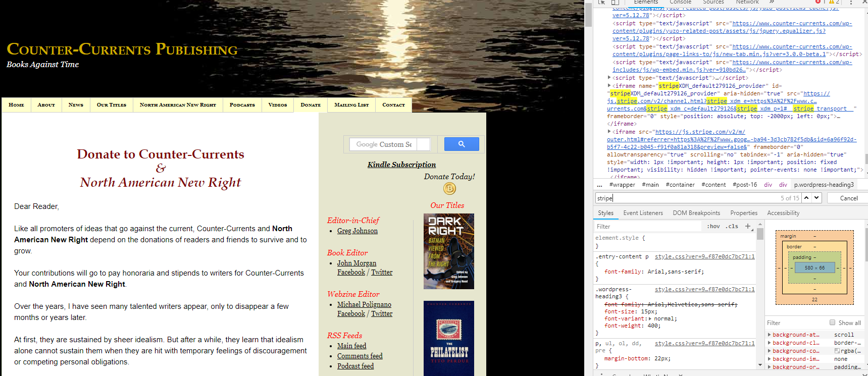Image resolution: width=868 pixels, height=376 pixels.
Task: Expand computed background-co… property
Action: pos(770,351)
